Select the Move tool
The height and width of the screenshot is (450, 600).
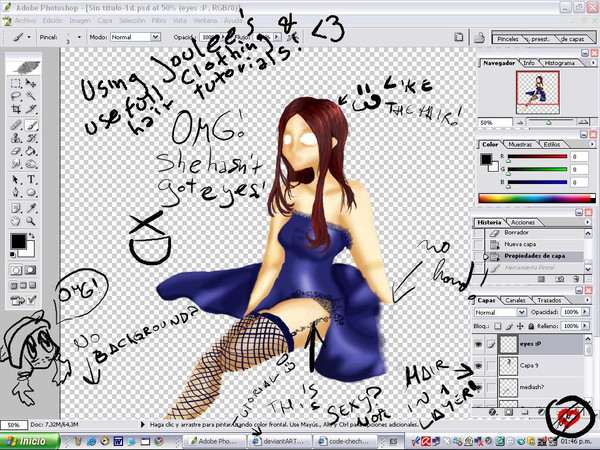pyautogui.click(x=31, y=83)
